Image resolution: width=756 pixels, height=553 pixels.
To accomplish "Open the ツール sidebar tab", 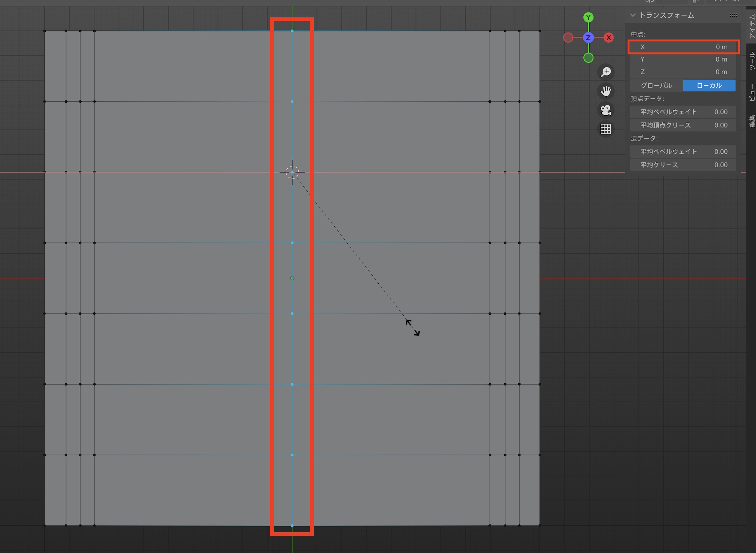I will pos(751,61).
